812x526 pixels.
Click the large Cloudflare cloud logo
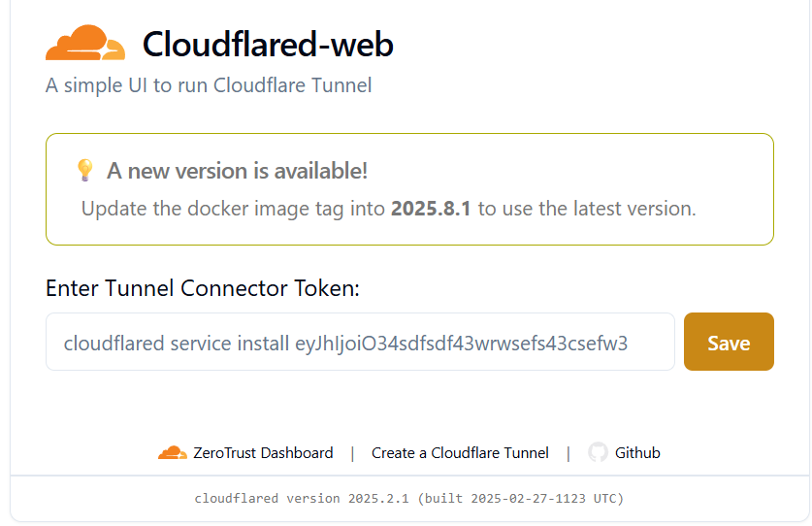tap(85, 44)
